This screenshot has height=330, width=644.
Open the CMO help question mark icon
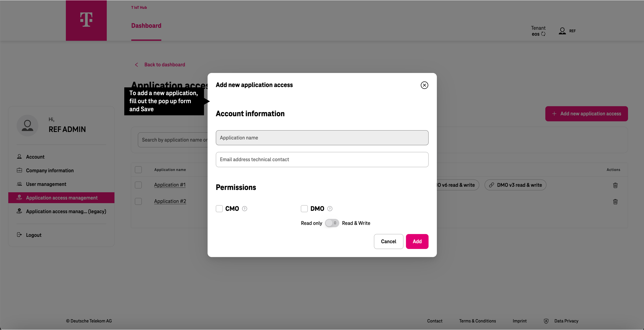click(245, 209)
